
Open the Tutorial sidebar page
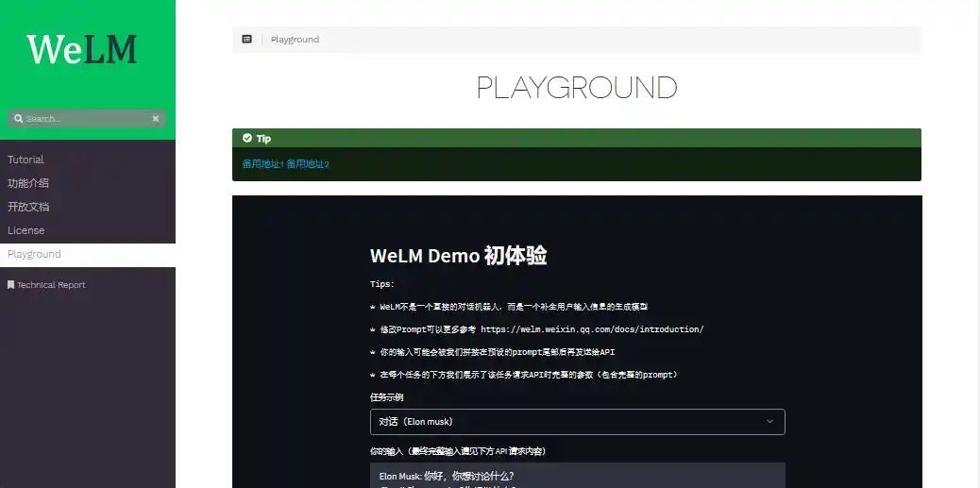25,160
